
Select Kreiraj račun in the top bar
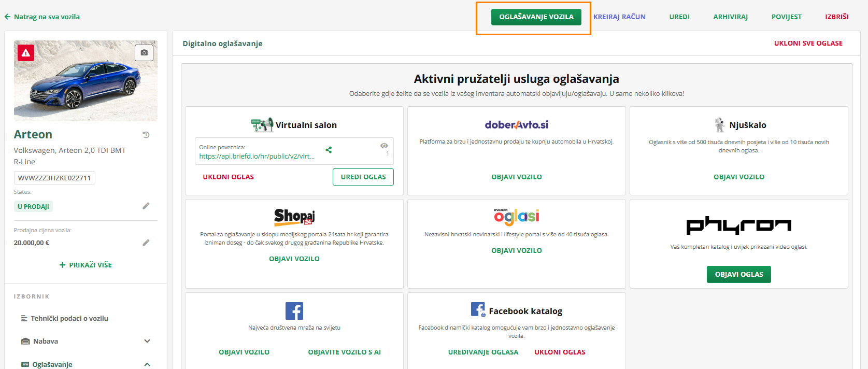619,17
